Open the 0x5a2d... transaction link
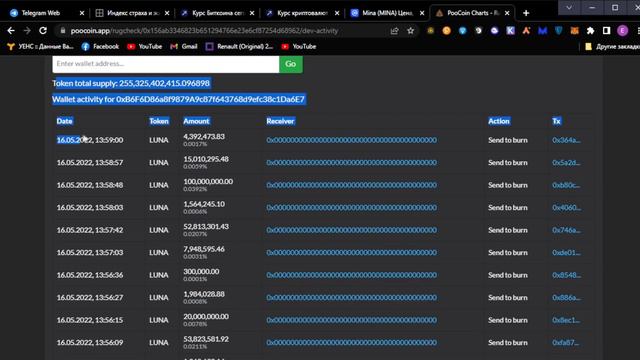Viewport: 640px width, 360px height. tap(566, 162)
